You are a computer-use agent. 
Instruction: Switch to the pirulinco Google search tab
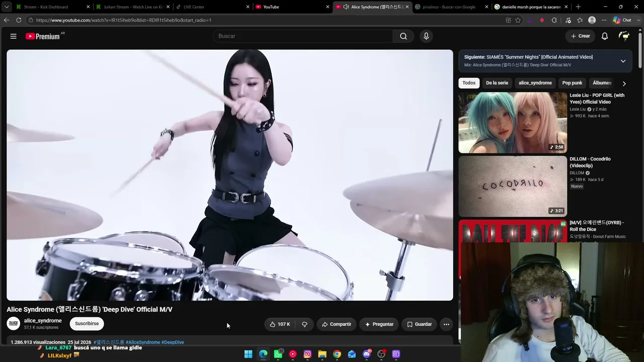point(451,7)
